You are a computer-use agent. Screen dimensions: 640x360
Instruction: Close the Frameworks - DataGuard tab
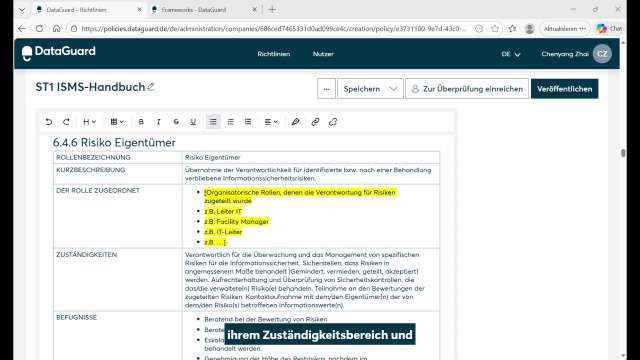(254, 9)
